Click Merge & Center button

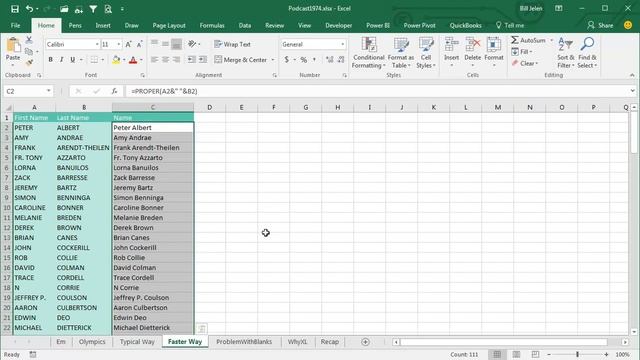(240, 60)
